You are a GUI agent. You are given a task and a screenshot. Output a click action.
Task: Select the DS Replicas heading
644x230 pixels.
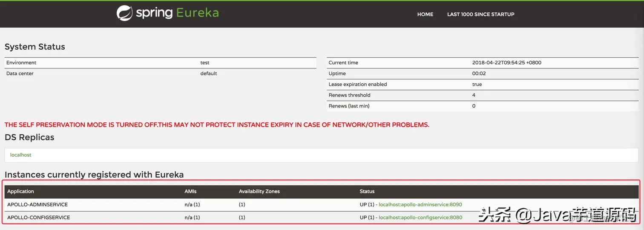tap(29, 137)
